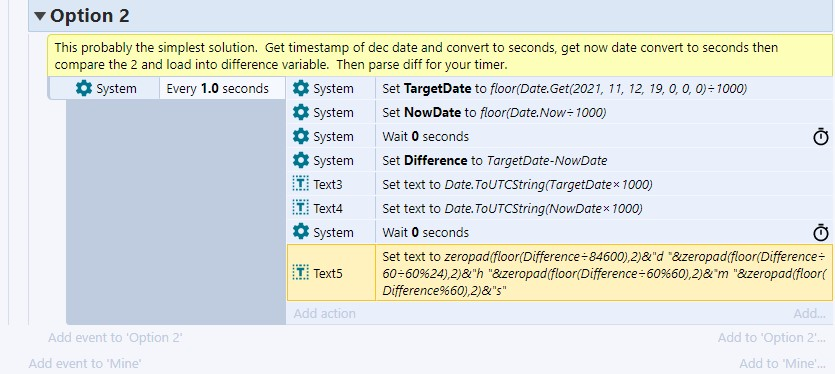Image resolution: width=835 pixels, height=374 pixels.
Task: Click the System gear icon in condition
Action: pos(84,88)
